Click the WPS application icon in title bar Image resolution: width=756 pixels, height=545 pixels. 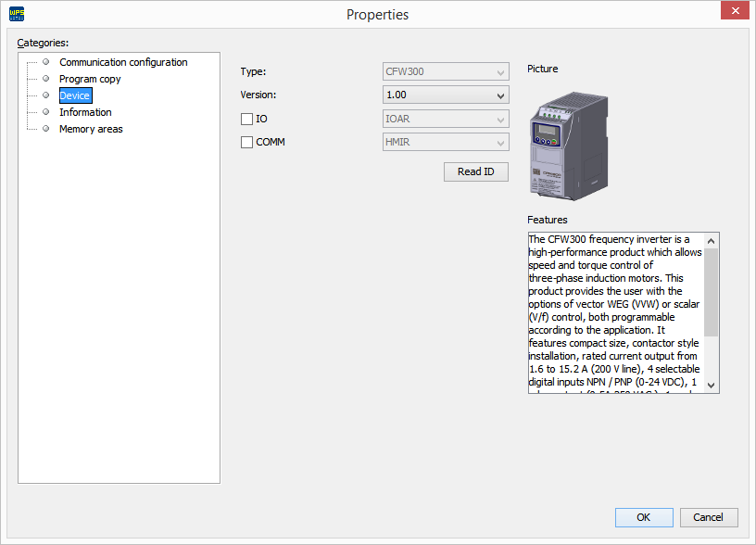coord(15,13)
